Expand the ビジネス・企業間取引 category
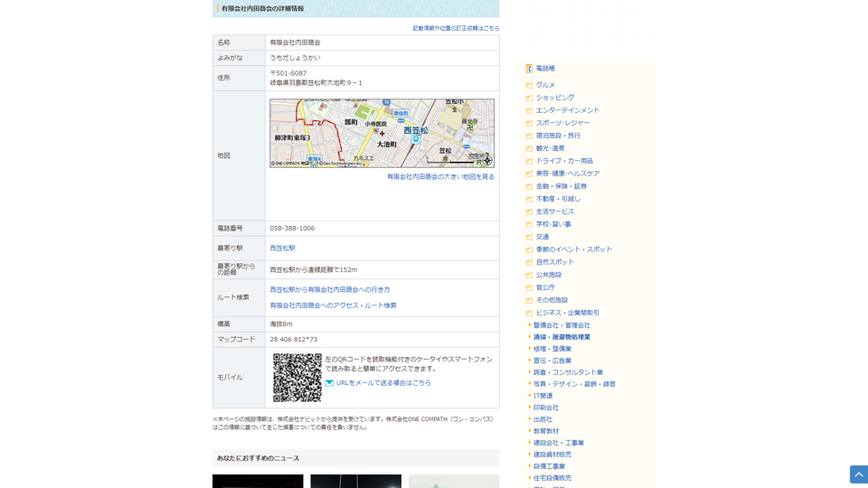The height and width of the screenshot is (488, 868). coord(567,313)
